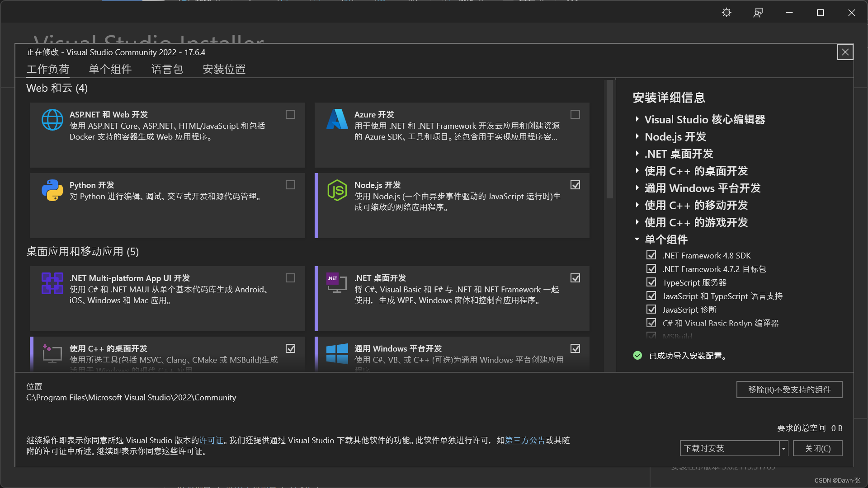Click the 关闭(C) button

(818, 448)
